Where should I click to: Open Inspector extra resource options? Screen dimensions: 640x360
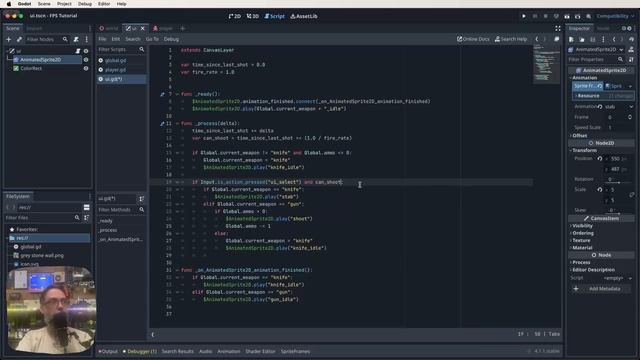(x=603, y=39)
